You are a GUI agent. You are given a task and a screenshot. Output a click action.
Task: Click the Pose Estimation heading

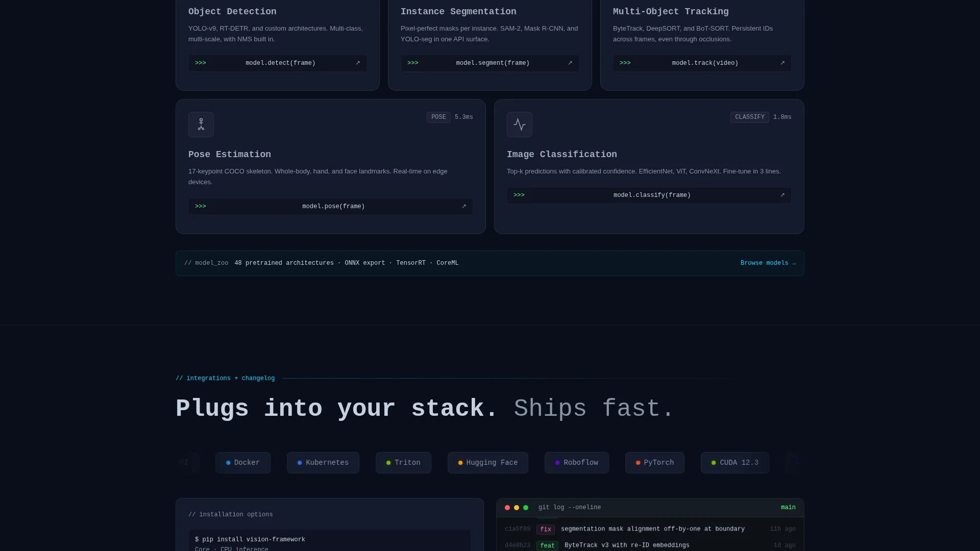pyautogui.click(x=230, y=155)
